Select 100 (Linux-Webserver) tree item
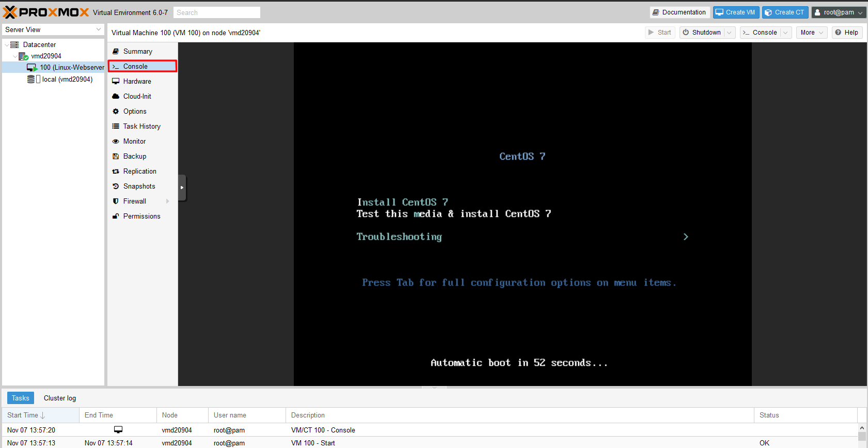Image resolution: width=868 pixels, height=448 pixels. pyautogui.click(x=54, y=67)
